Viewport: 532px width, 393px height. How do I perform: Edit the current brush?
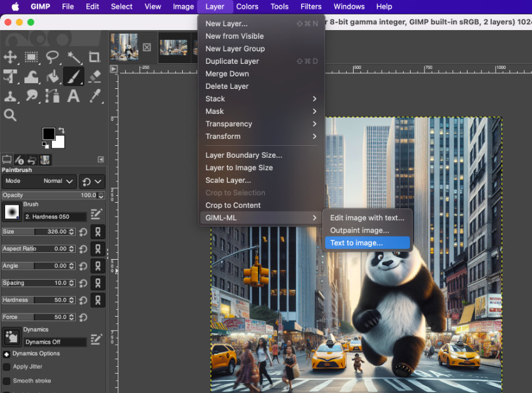tap(96, 214)
